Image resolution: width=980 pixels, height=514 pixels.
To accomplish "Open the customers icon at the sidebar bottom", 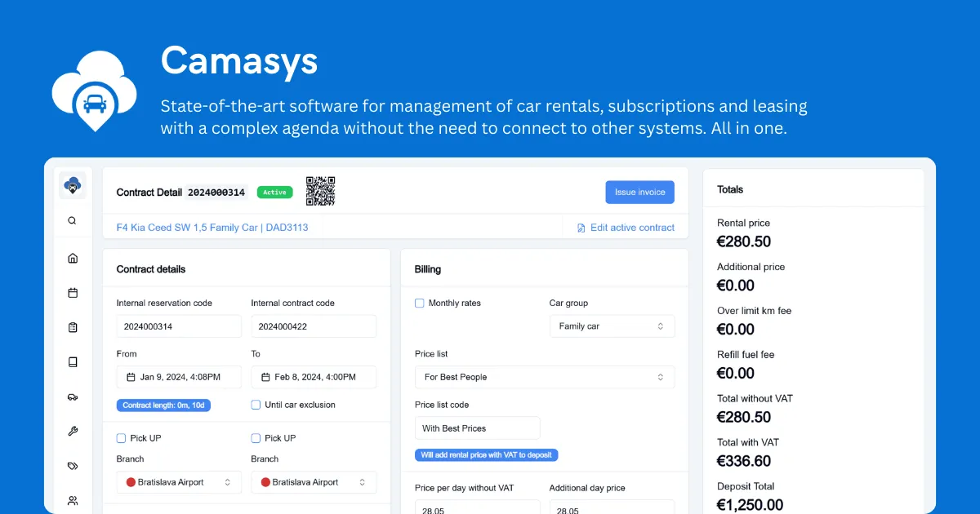I will [x=73, y=500].
